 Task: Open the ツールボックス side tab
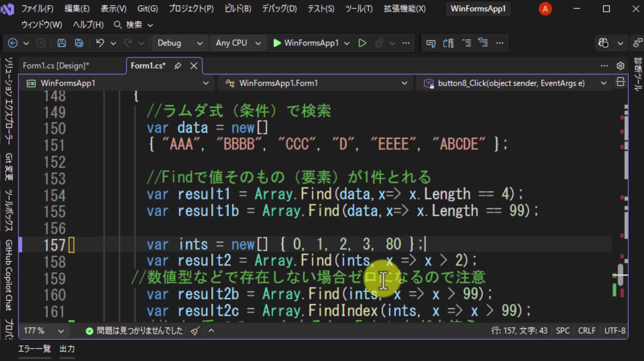coord(9,210)
